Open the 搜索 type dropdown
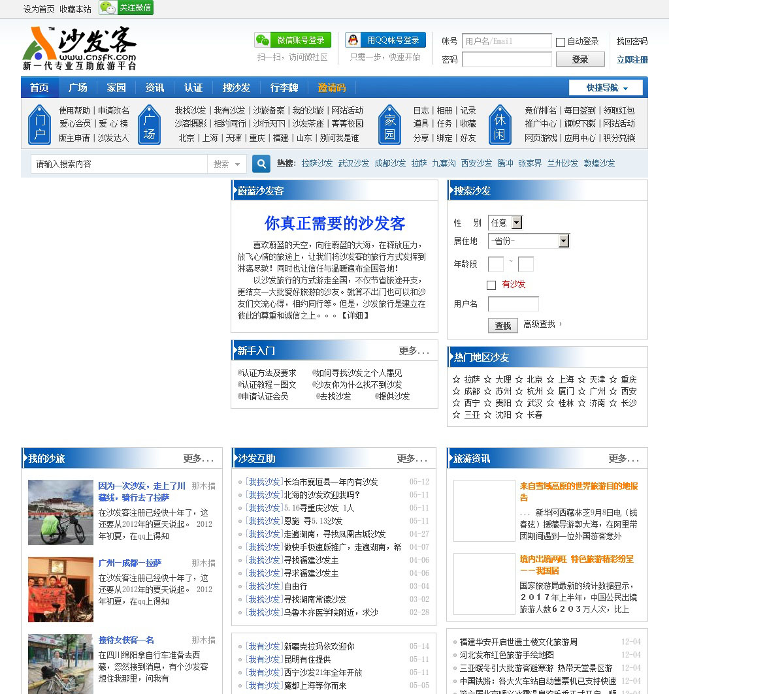784x694 pixels. pos(227,164)
